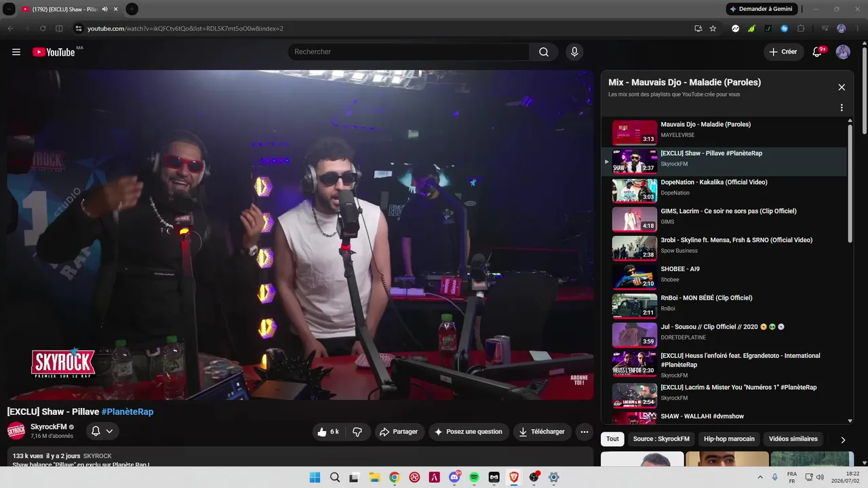Open the Créer button
This screenshot has width=868, height=488.
click(x=783, y=52)
